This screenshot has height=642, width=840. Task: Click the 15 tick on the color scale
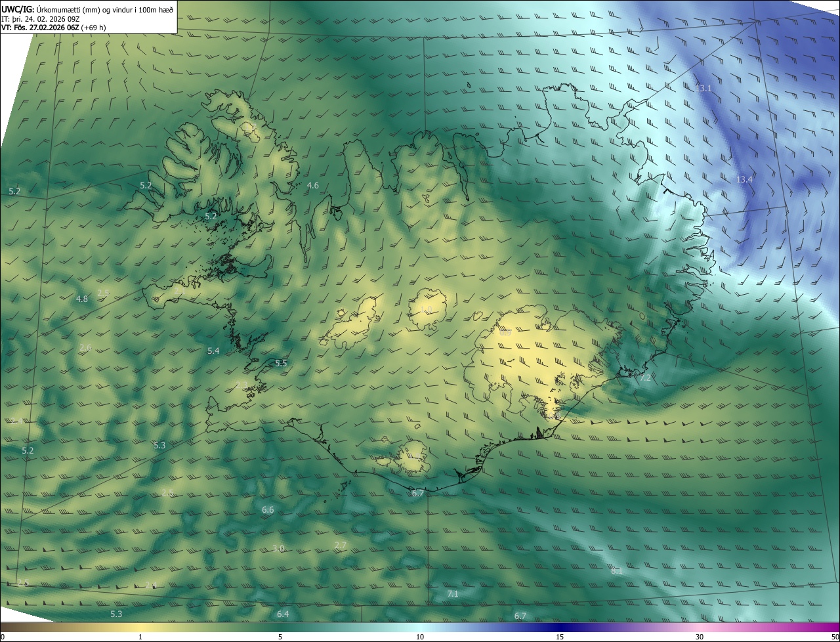[560, 637]
